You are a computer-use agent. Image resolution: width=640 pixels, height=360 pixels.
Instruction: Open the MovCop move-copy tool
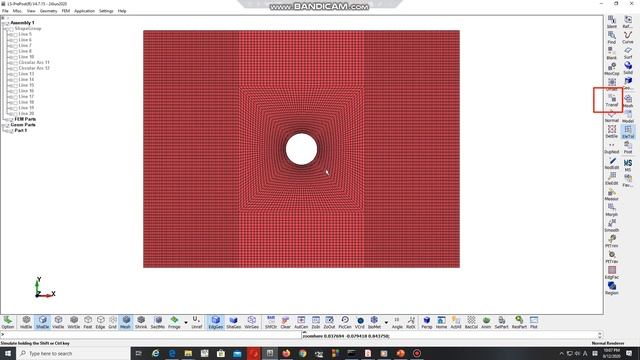coord(611,69)
